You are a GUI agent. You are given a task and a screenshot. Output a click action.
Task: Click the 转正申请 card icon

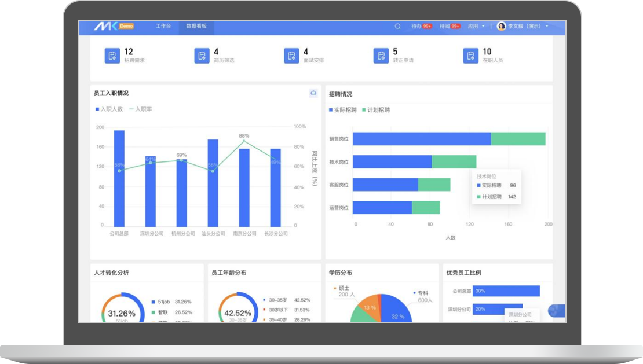click(381, 56)
